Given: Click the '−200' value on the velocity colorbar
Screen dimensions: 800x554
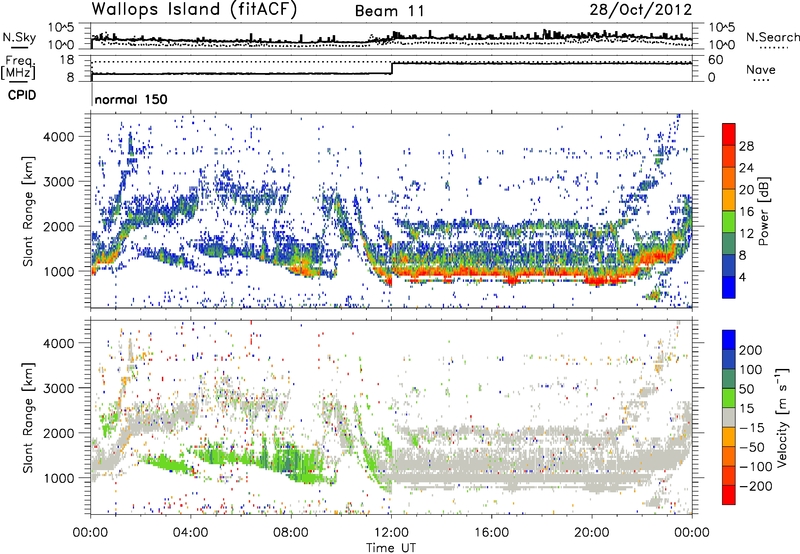Looking at the screenshot, I should [756, 486].
